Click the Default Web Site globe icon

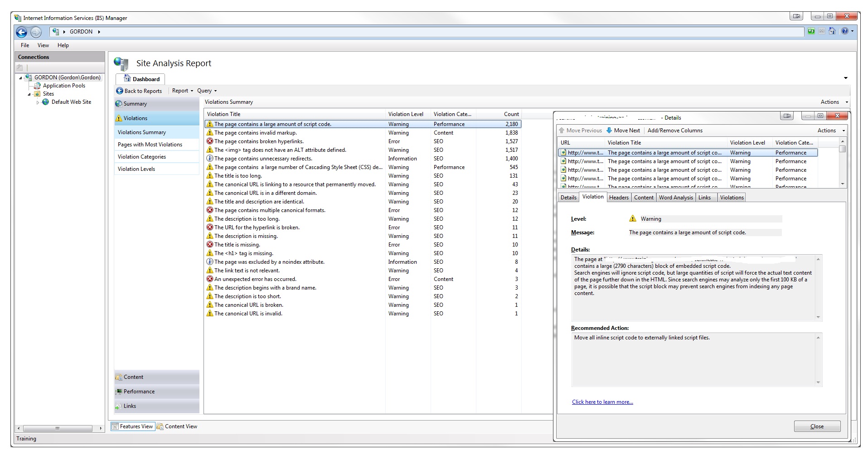pos(46,102)
